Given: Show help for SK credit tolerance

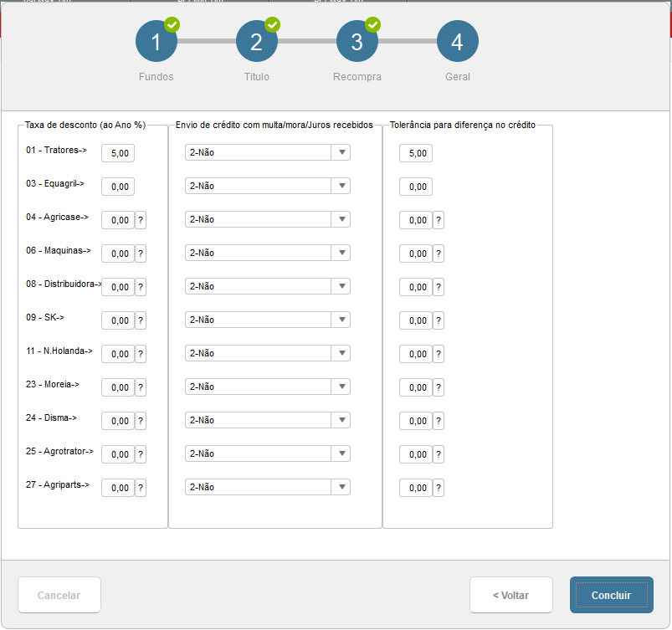Looking at the screenshot, I should click(439, 320).
